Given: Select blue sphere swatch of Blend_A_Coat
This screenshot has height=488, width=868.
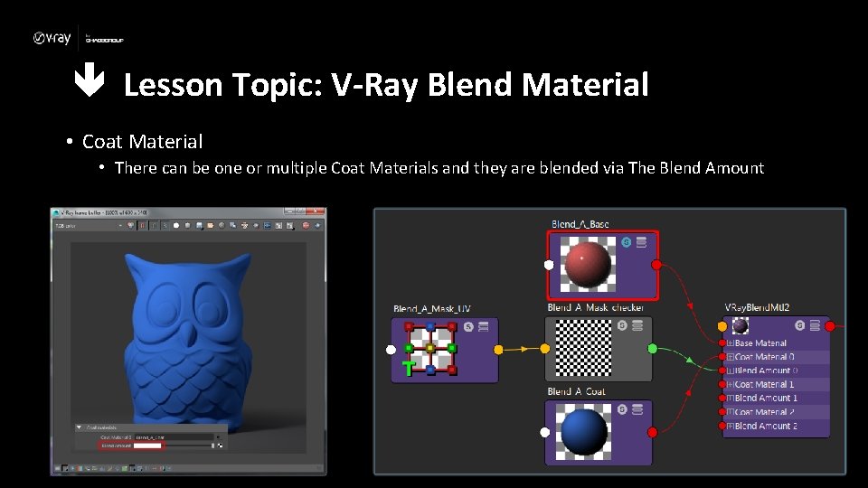Looking at the screenshot, I should tap(583, 432).
